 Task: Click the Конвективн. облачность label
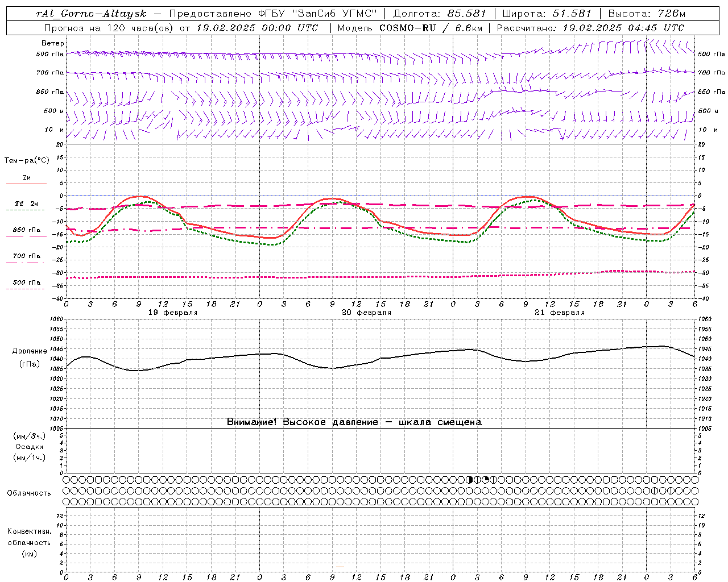[29, 537]
